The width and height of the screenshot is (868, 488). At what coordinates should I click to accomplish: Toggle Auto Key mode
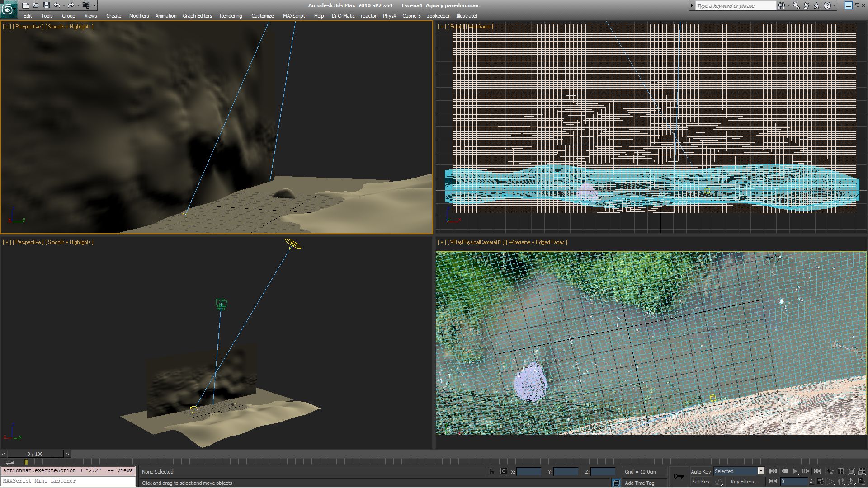[x=700, y=471]
